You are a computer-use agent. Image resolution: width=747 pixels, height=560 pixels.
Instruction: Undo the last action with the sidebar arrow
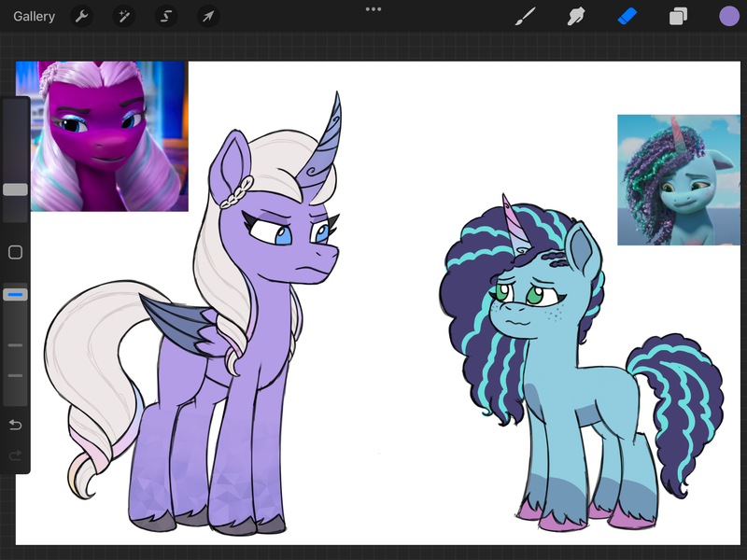(15, 426)
